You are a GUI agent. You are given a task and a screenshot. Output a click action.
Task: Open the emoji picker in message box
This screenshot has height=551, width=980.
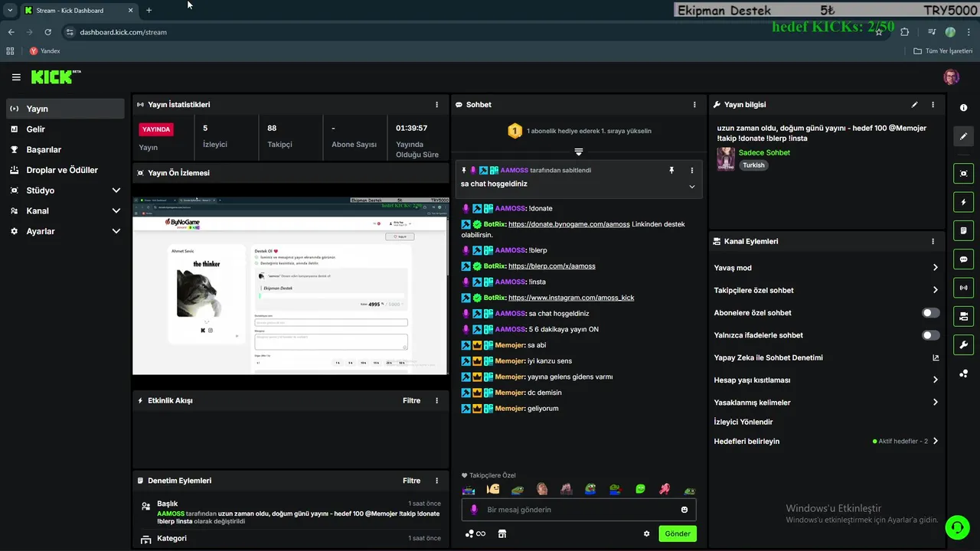pos(684,510)
